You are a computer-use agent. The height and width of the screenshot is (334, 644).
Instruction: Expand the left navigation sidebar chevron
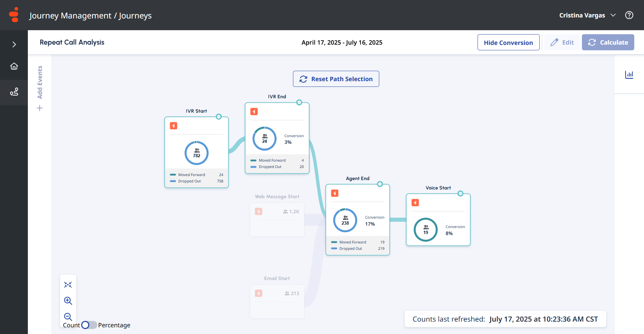14,44
